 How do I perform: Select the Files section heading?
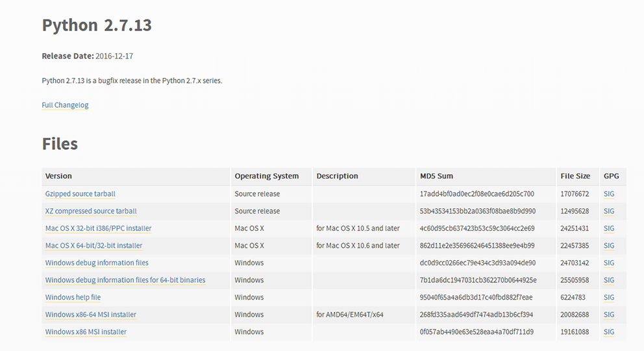click(x=60, y=144)
